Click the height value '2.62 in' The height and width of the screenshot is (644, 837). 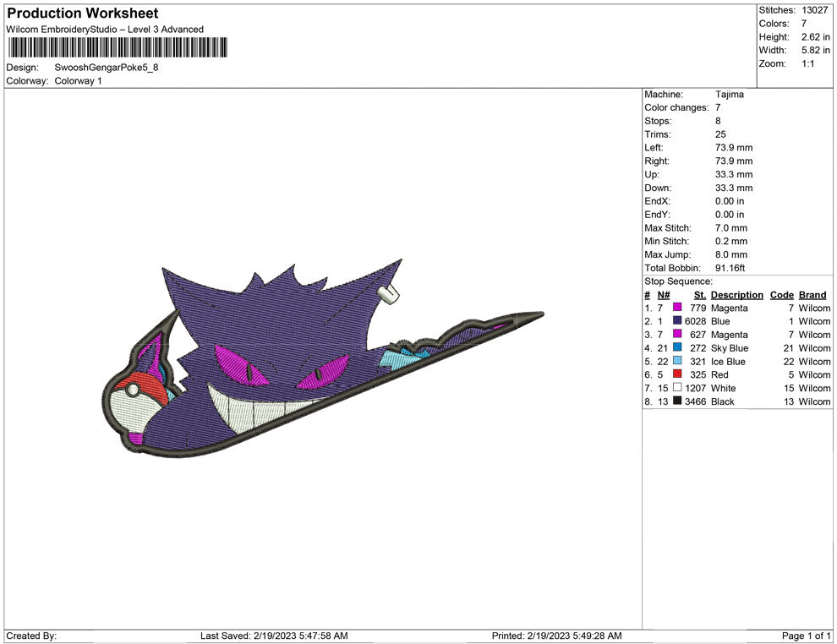[x=815, y=37]
